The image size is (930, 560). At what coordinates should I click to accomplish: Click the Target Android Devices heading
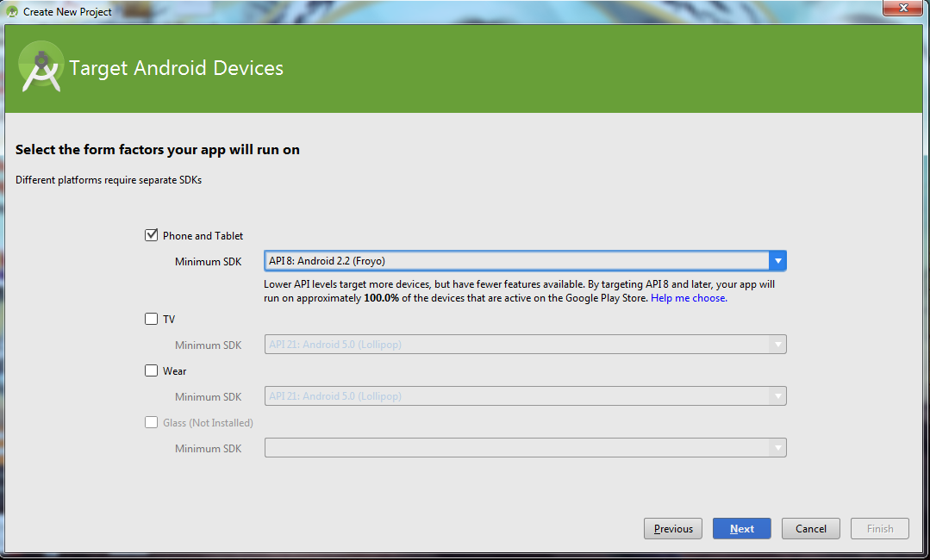pos(176,68)
